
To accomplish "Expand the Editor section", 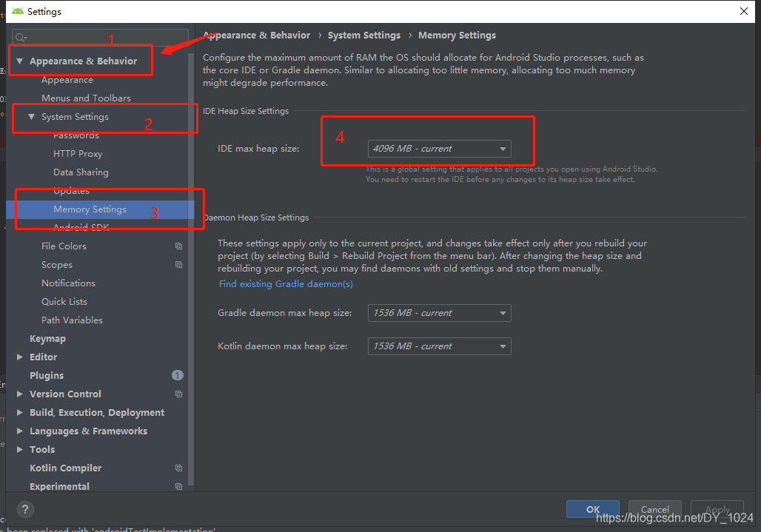I will (x=19, y=357).
